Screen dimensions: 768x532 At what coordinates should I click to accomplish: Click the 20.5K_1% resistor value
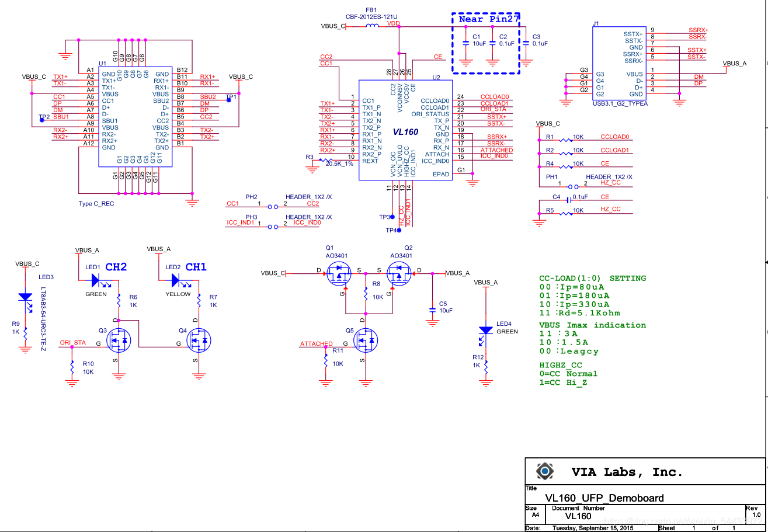click(x=339, y=164)
